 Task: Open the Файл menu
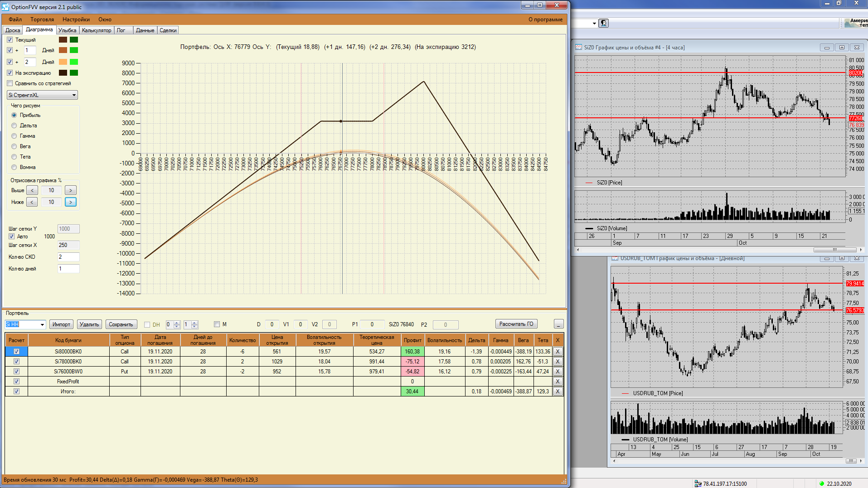(x=15, y=19)
